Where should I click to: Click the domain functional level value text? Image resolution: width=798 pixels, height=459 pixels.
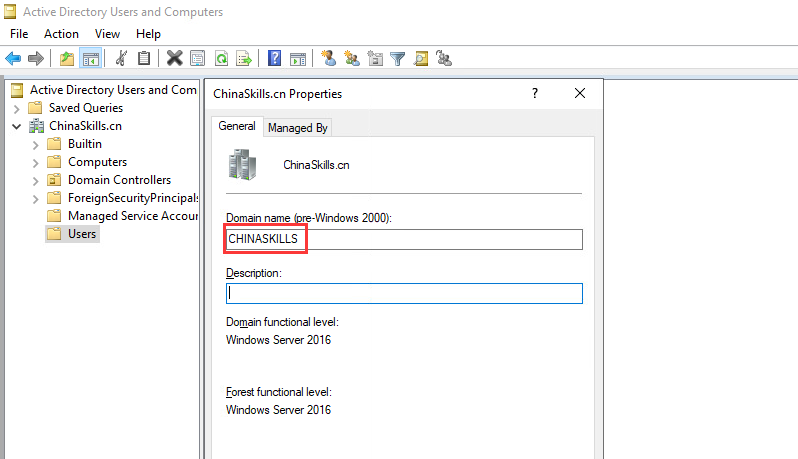[x=278, y=340]
